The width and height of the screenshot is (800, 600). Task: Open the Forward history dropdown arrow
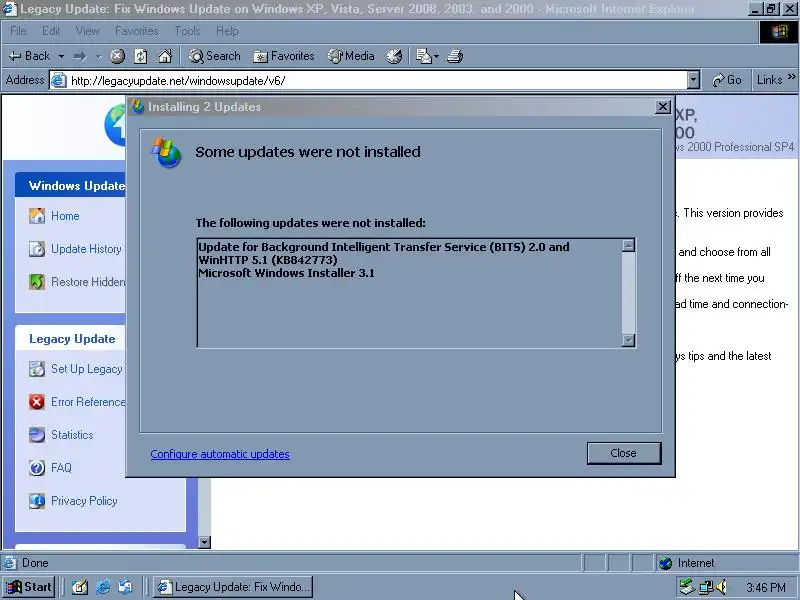pyautogui.click(x=98, y=56)
